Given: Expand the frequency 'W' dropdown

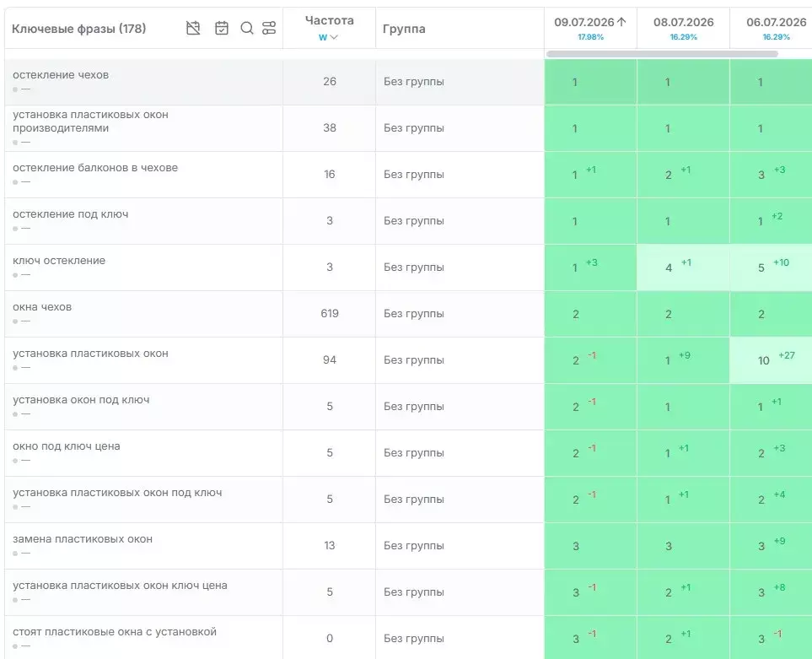Looking at the screenshot, I should (328, 37).
